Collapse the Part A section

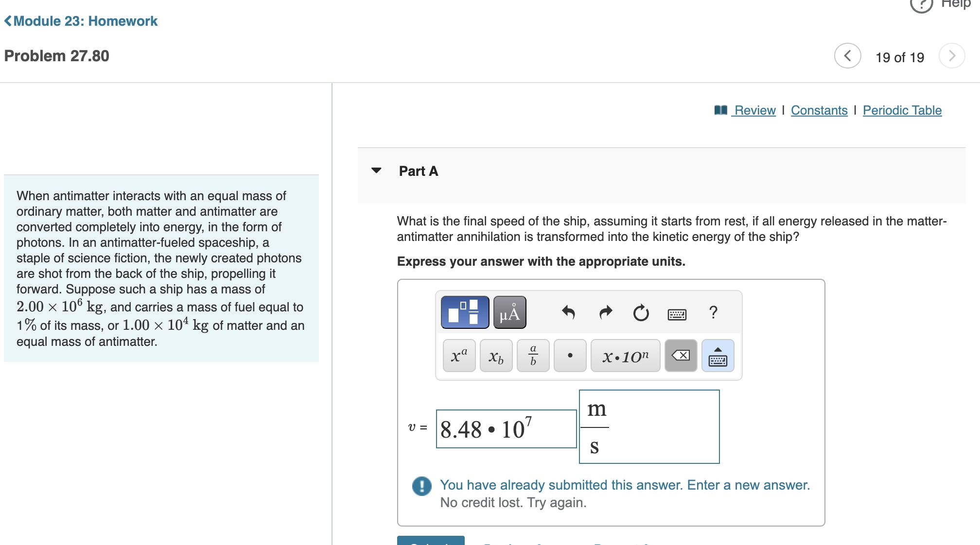pyautogui.click(x=376, y=171)
